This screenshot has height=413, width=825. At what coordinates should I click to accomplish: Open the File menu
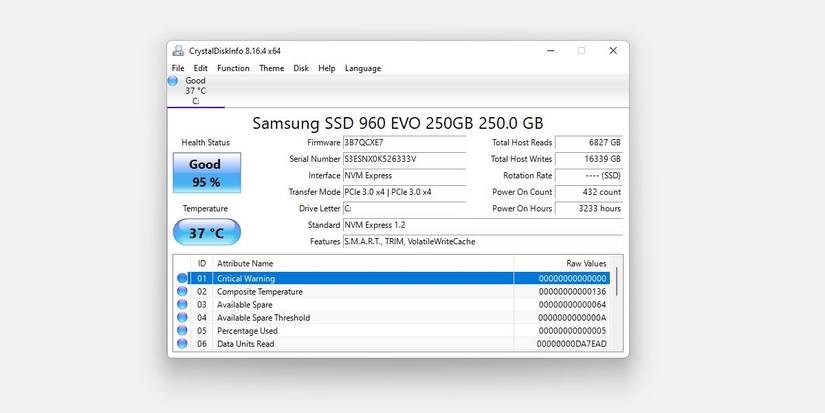pos(178,68)
